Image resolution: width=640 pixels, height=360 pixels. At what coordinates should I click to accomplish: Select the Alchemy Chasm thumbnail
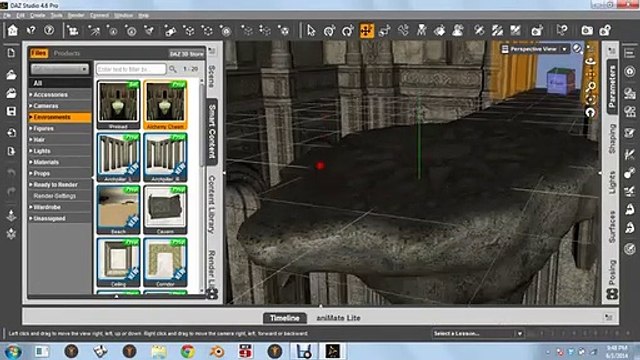(x=165, y=105)
